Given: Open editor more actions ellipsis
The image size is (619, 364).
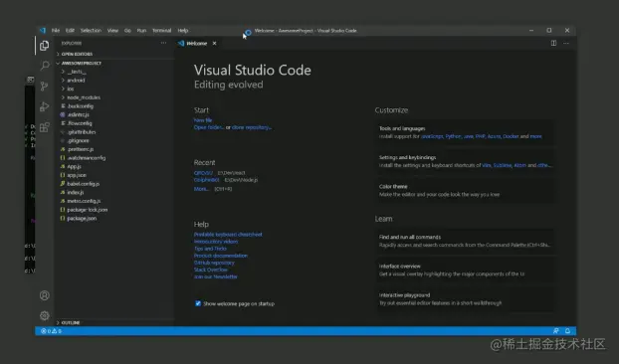Looking at the screenshot, I should click(566, 43).
